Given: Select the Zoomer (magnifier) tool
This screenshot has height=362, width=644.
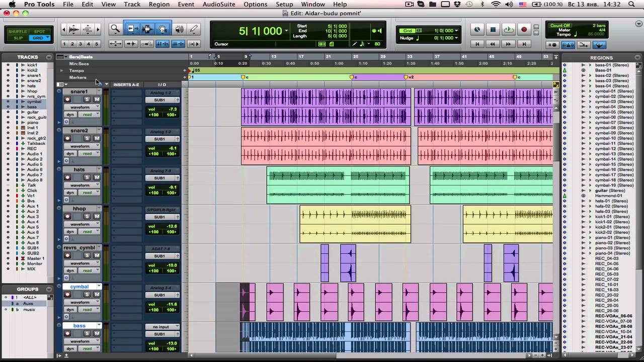Looking at the screenshot, I should coord(115,29).
